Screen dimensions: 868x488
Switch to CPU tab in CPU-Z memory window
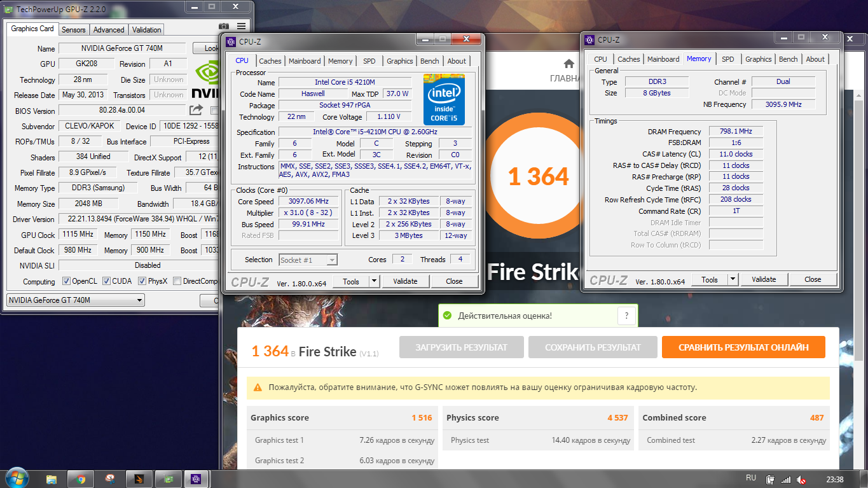pos(601,59)
